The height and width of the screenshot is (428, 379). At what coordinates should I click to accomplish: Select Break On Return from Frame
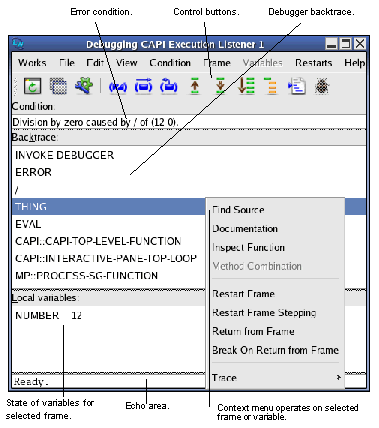click(x=275, y=350)
